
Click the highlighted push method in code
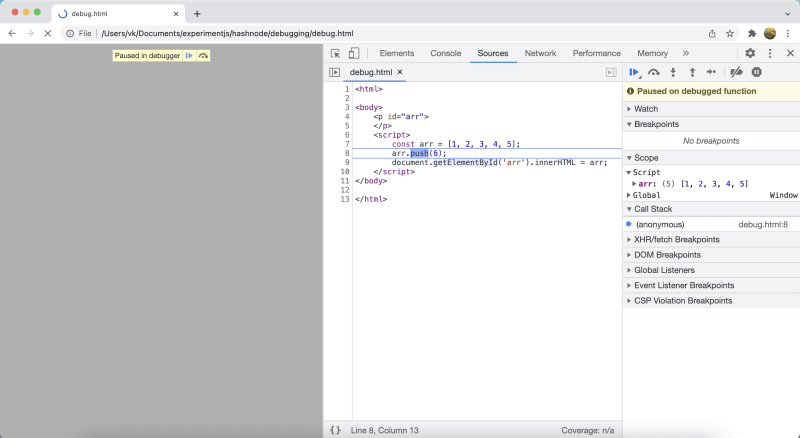[x=419, y=153]
